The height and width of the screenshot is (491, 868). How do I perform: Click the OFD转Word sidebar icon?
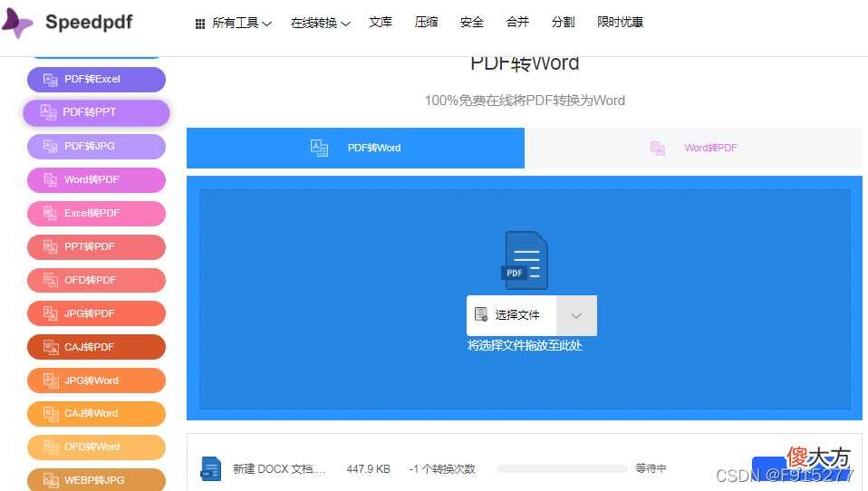[51, 448]
